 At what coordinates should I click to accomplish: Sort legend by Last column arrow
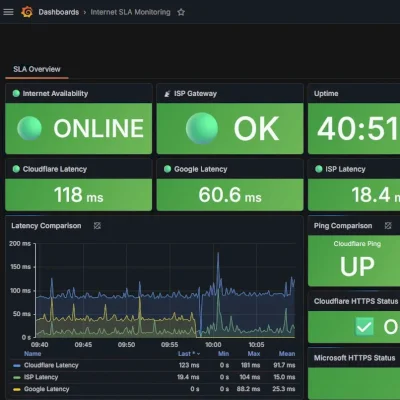click(x=199, y=354)
